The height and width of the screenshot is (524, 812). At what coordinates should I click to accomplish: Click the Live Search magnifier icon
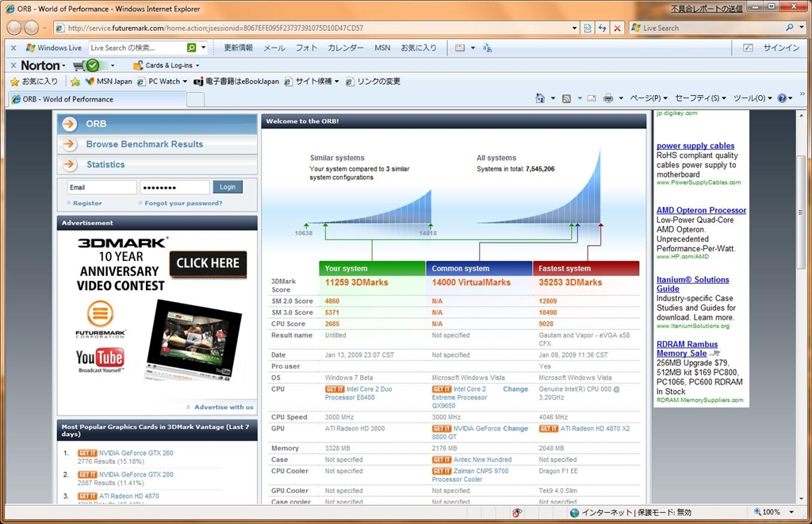[789, 28]
